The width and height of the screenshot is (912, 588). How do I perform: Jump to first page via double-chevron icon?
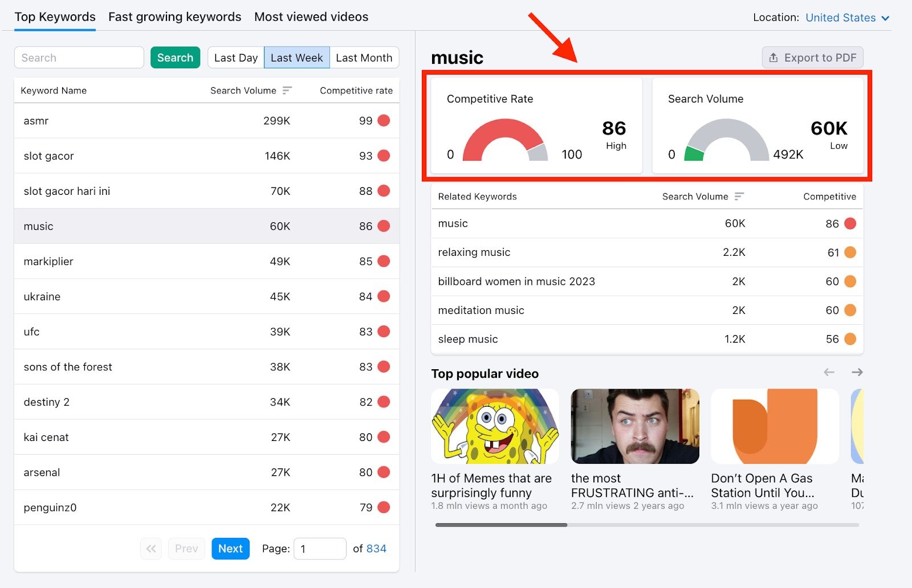pos(150,548)
